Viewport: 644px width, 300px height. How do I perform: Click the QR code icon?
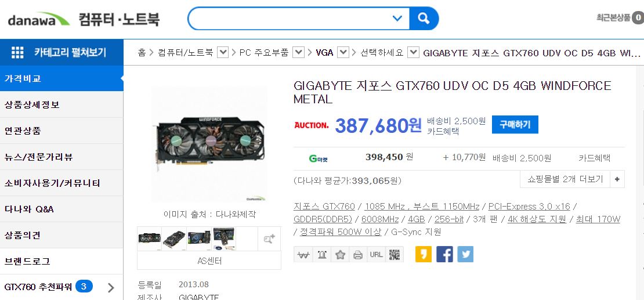pyautogui.click(x=395, y=255)
